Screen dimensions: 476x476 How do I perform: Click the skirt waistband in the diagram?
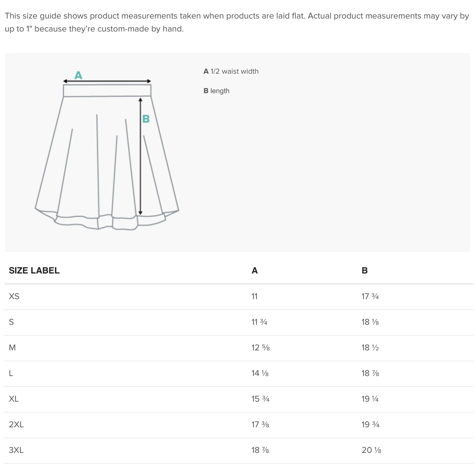107,90
